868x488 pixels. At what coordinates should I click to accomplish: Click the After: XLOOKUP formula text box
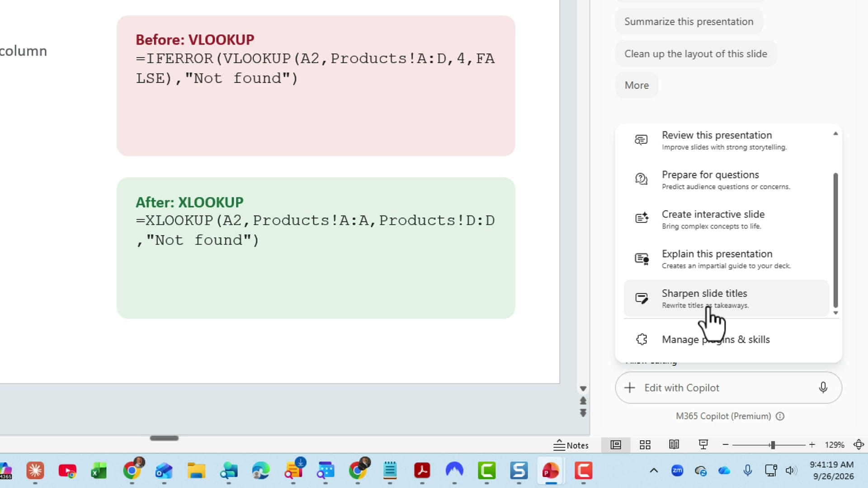(316, 248)
